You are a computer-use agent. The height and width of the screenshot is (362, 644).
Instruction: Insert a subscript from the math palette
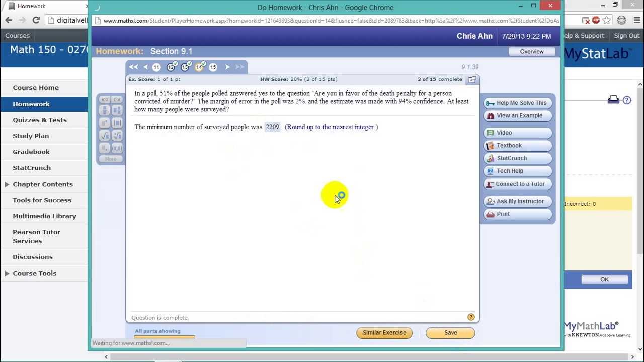coord(105,148)
